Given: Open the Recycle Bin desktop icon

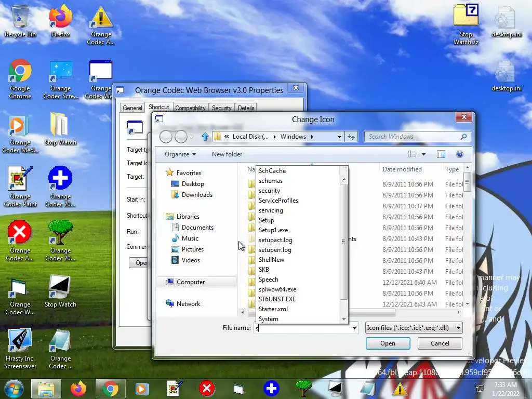Looking at the screenshot, I should (x=20, y=22).
